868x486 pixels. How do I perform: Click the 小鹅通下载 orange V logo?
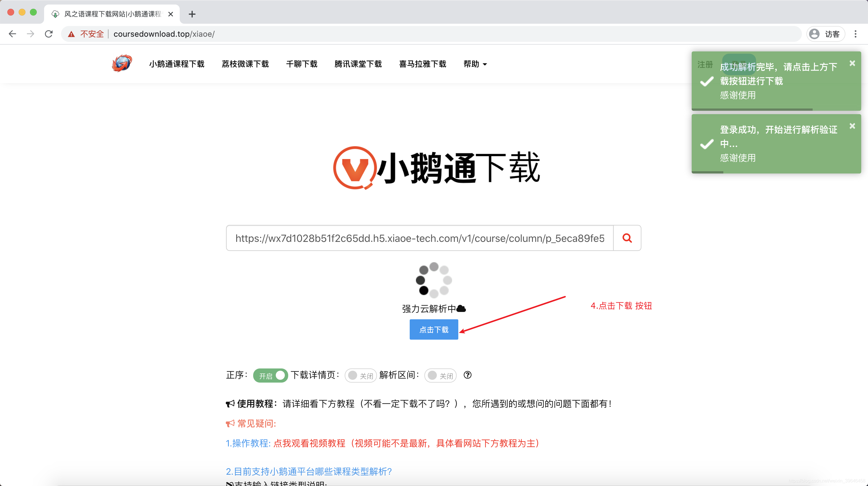pos(355,168)
